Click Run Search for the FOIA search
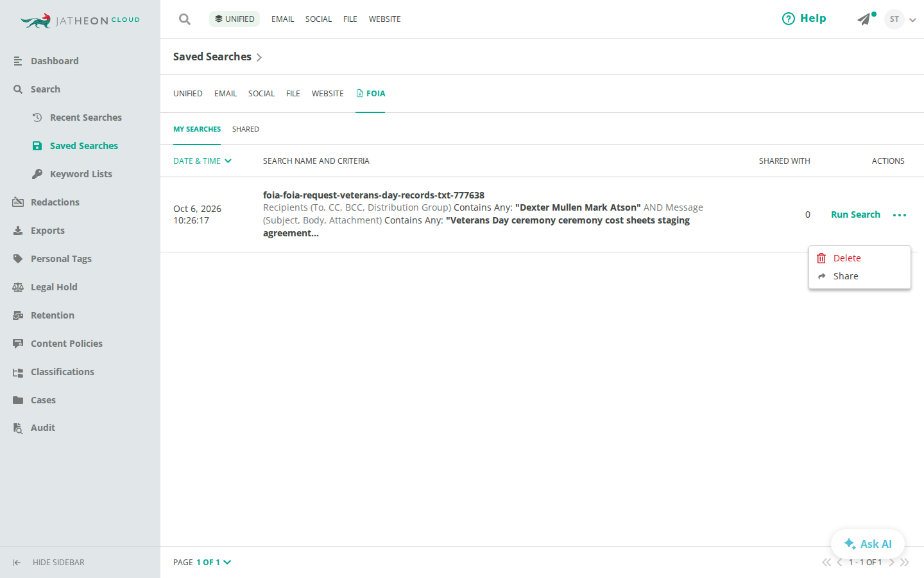 click(x=855, y=215)
